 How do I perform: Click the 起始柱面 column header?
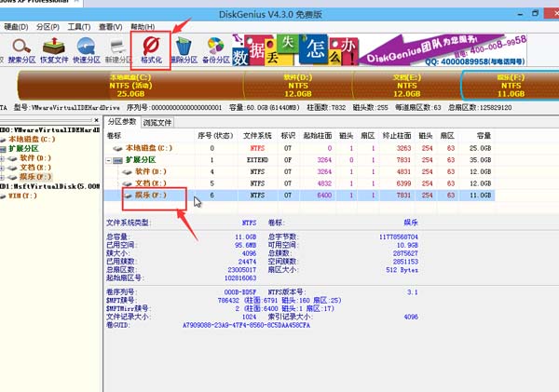[x=318, y=135]
